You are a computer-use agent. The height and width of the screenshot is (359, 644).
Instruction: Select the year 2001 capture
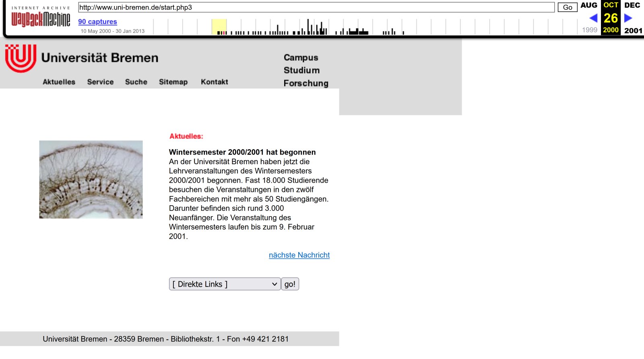(633, 31)
